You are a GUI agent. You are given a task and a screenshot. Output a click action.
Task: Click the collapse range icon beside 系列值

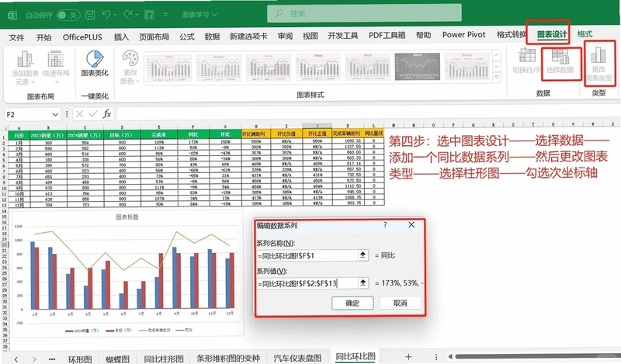pos(363,283)
